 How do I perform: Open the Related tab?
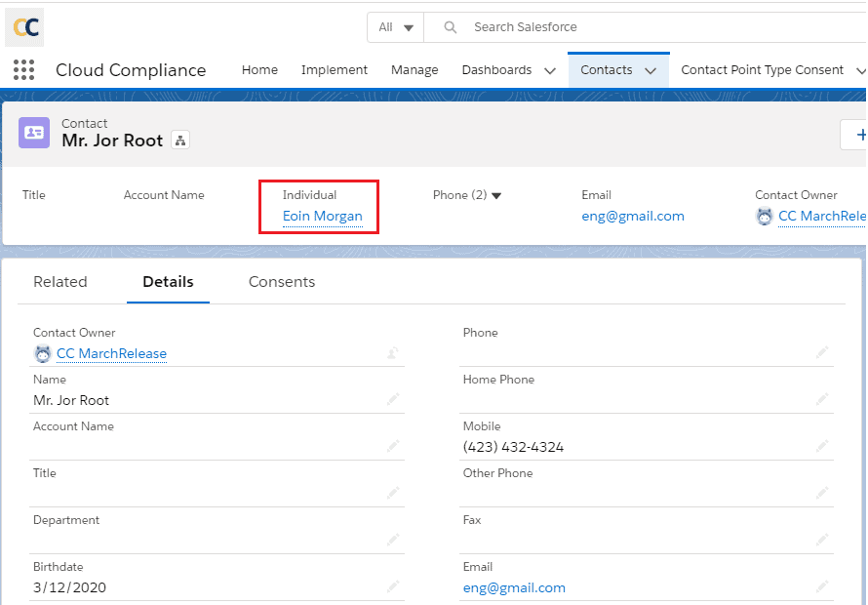click(60, 281)
